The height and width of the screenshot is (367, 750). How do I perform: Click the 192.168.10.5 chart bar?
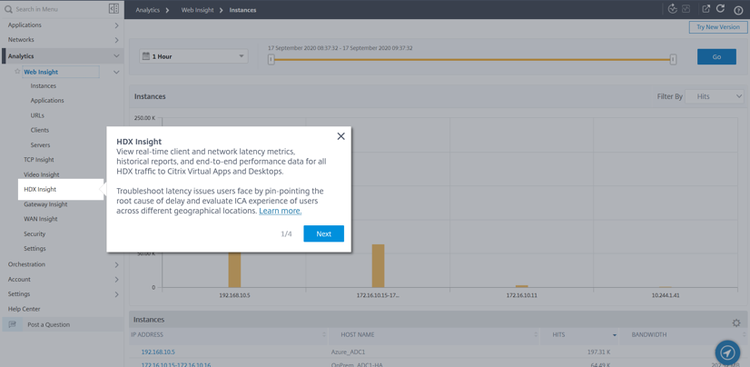[x=234, y=269]
